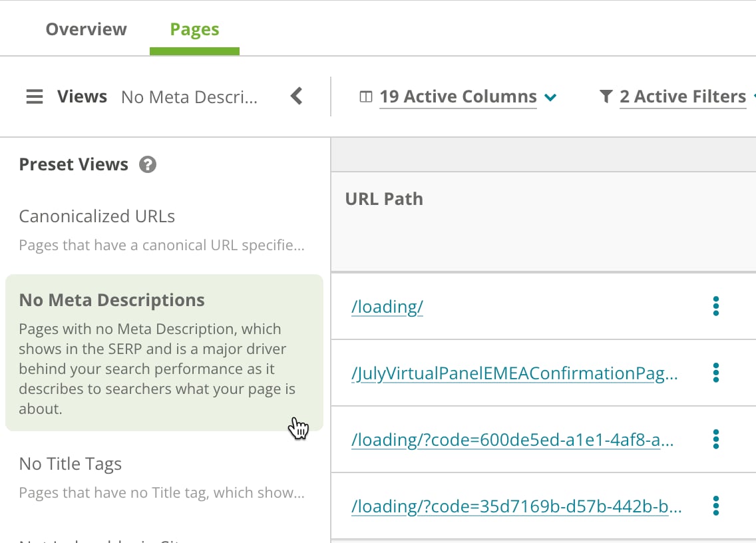Click the Preset Views heading
Viewport: 756px width, 543px height.
[74, 164]
